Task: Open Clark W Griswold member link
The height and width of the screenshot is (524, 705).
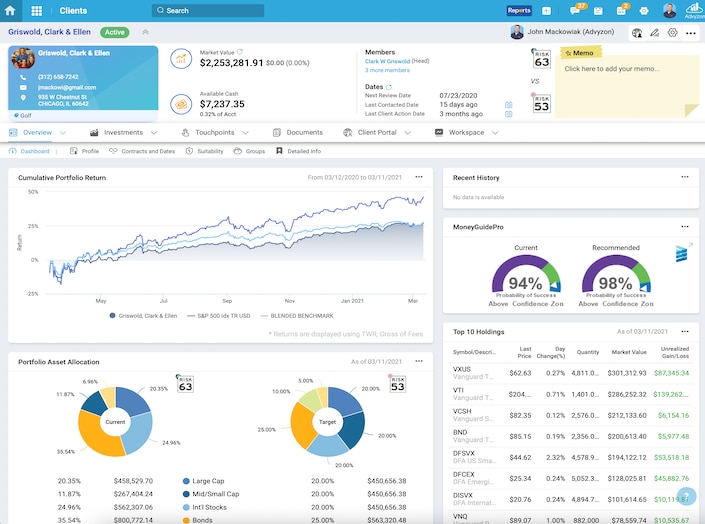Action: [x=387, y=61]
